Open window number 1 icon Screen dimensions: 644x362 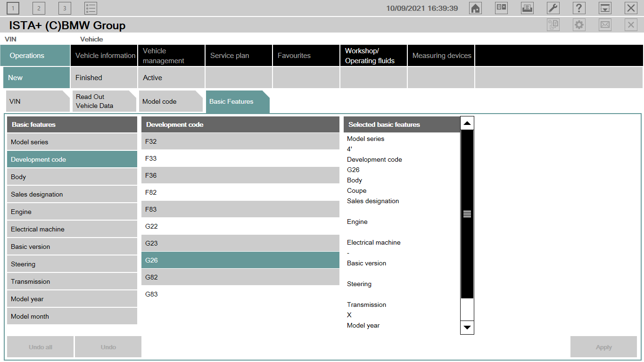[13, 8]
